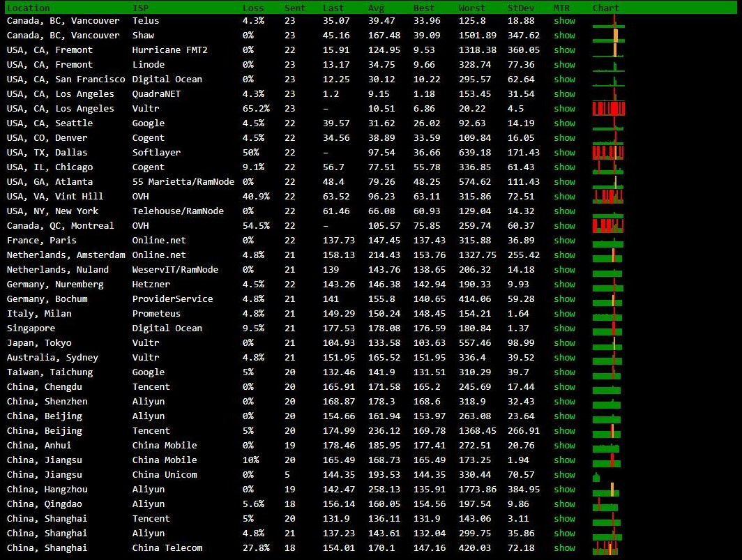Select the StDev value 384.95
This screenshot has height=560, width=742.
524,490
